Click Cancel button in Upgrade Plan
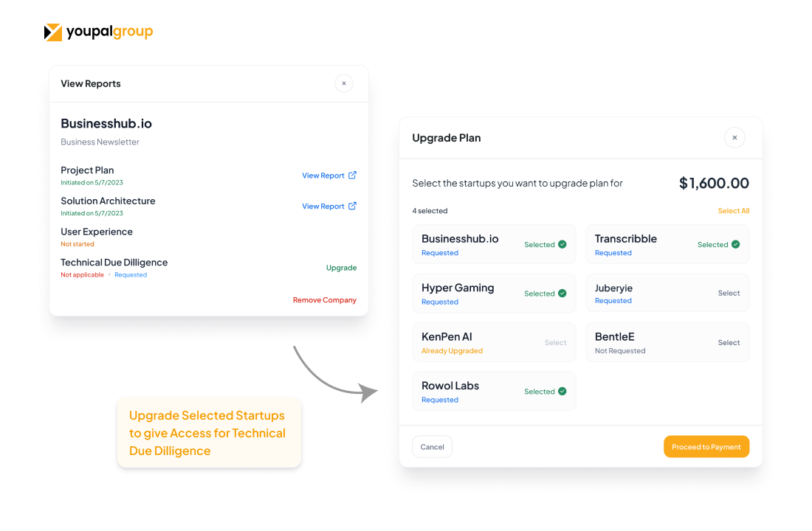812x531 pixels. pyautogui.click(x=432, y=447)
